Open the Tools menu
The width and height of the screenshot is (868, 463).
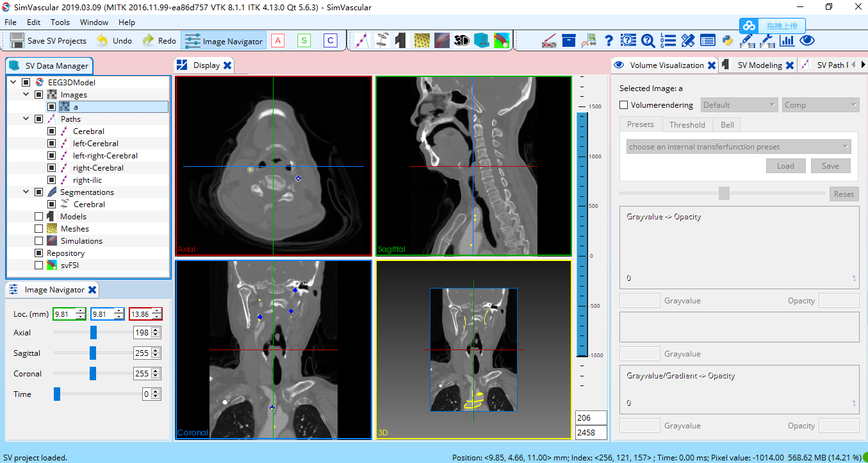pos(60,22)
